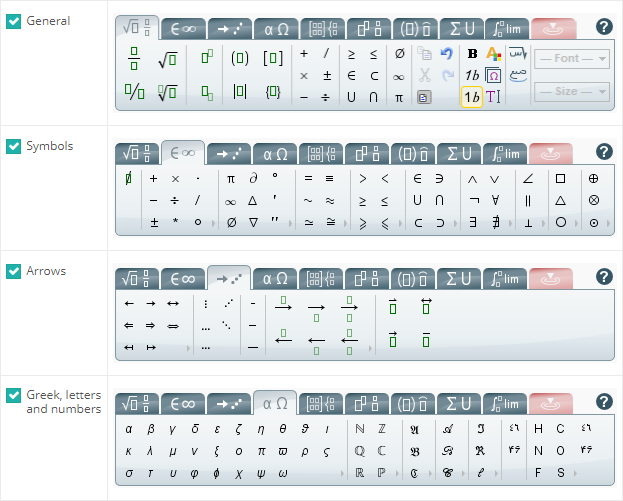Insert Greek letter alpha in Greek toolbar
Image resolution: width=623 pixels, height=501 pixels.
point(129,428)
